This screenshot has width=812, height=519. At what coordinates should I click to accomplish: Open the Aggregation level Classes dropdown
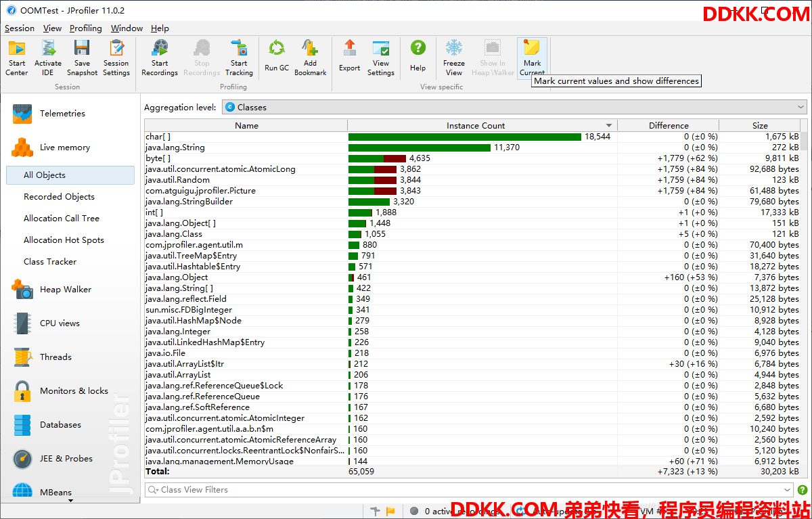[514, 107]
